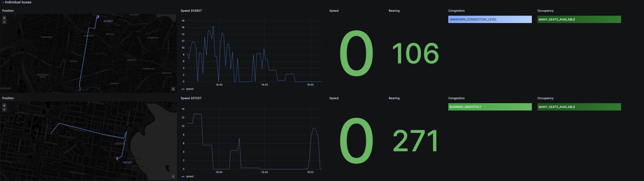Click the 18:45 tick on Speed 2038ST chart

264,85
